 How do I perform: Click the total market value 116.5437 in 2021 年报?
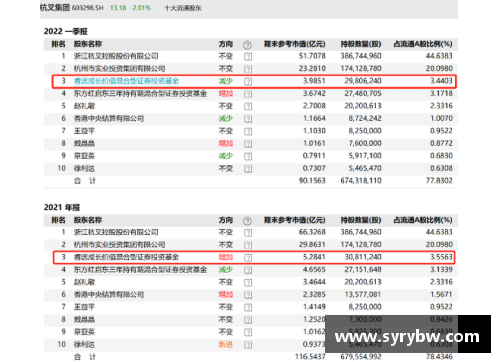310,357
